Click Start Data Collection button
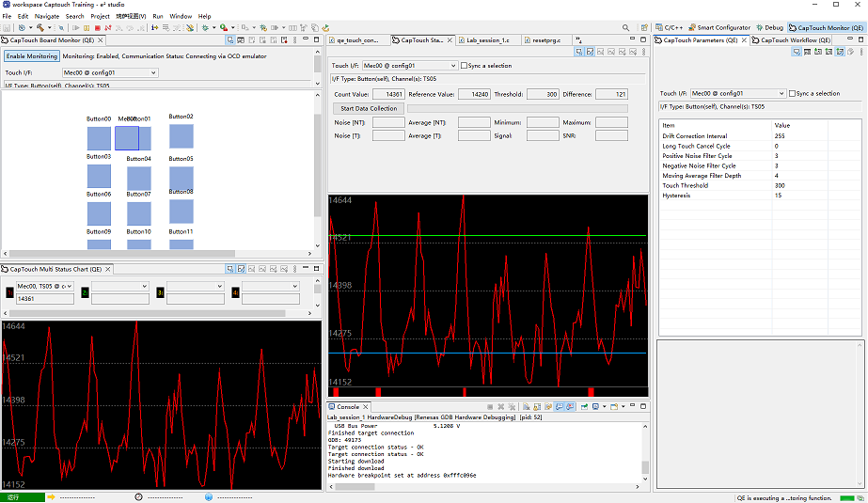Screen dimensions: 868x503 [x=369, y=109]
